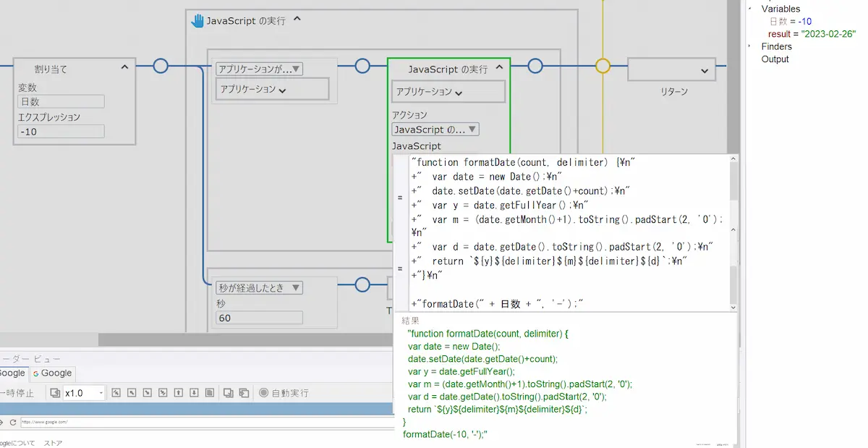This screenshot has height=448, width=868.
Task: Open the アプリケーションが... trigger dropdown
Action: [x=259, y=69]
